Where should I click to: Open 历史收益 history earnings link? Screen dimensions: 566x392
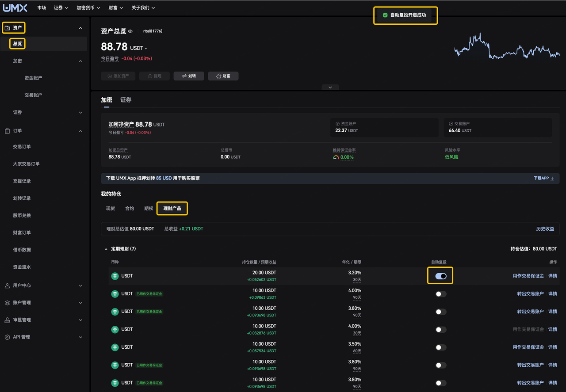pos(545,229)
